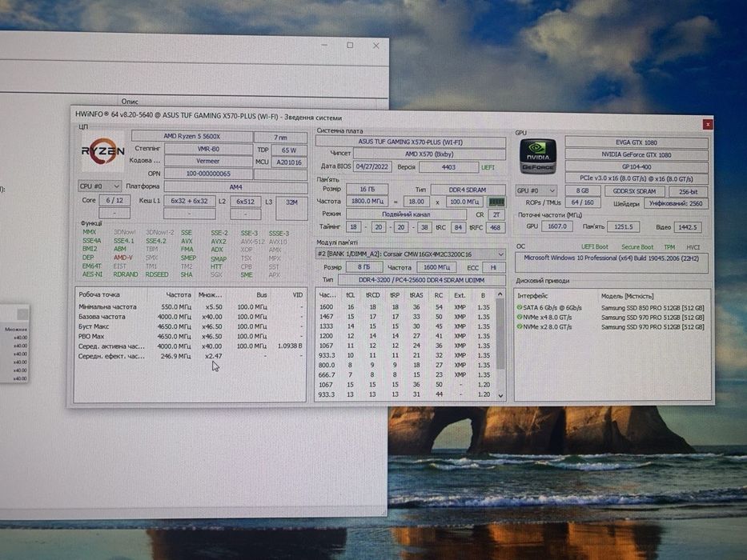This screenshot has height=560, width=747.
Task: Click the BIOS date 04/27/2022 field
Action: (372, 166)
